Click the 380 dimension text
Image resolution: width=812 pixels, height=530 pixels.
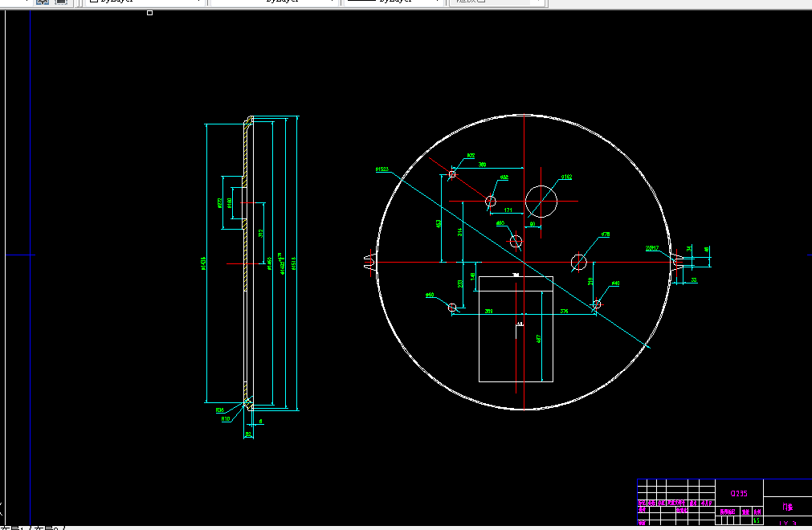(482, 165)
